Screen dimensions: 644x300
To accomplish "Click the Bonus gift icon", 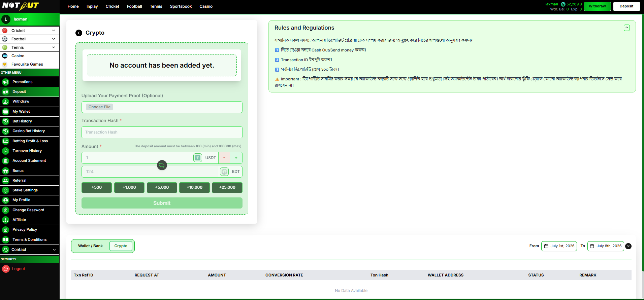I will 6,171.
